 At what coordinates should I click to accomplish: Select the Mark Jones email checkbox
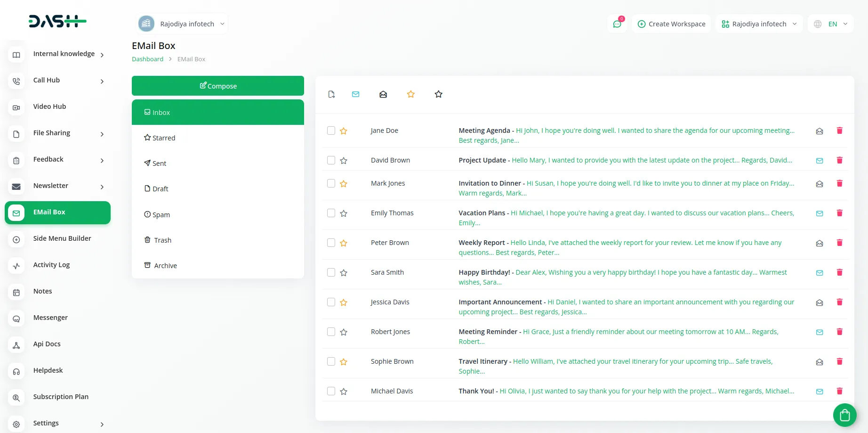[331, 183]
